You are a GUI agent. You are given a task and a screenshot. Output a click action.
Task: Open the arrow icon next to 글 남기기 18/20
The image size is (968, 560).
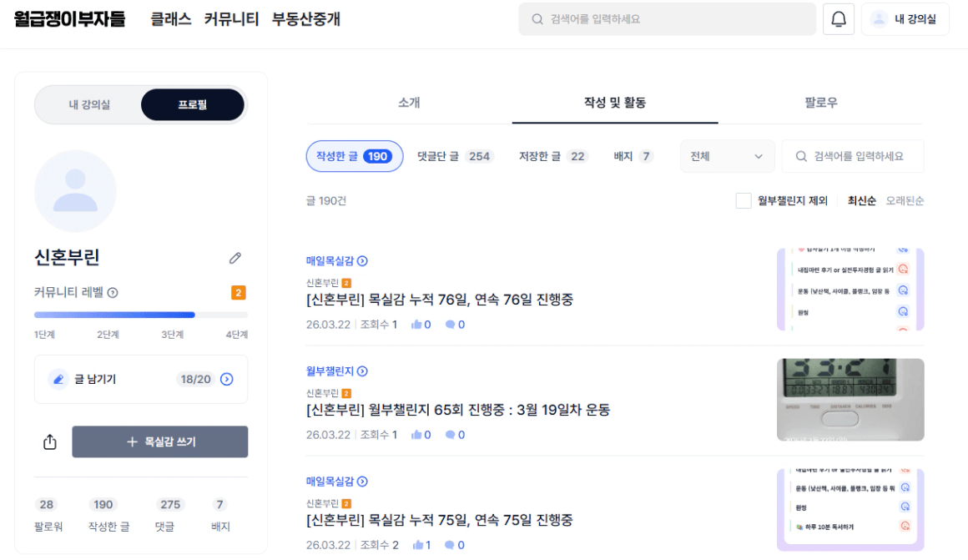[x=226, y=380]
